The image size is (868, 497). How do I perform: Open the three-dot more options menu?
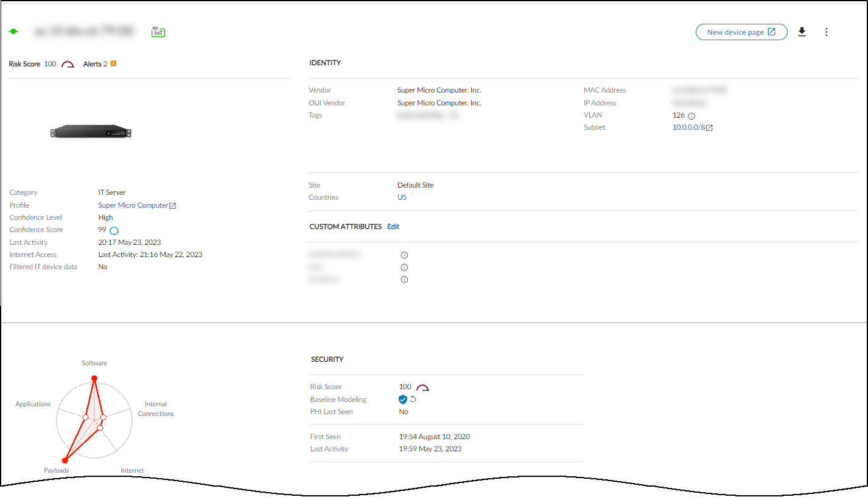[x=826, y=32]
